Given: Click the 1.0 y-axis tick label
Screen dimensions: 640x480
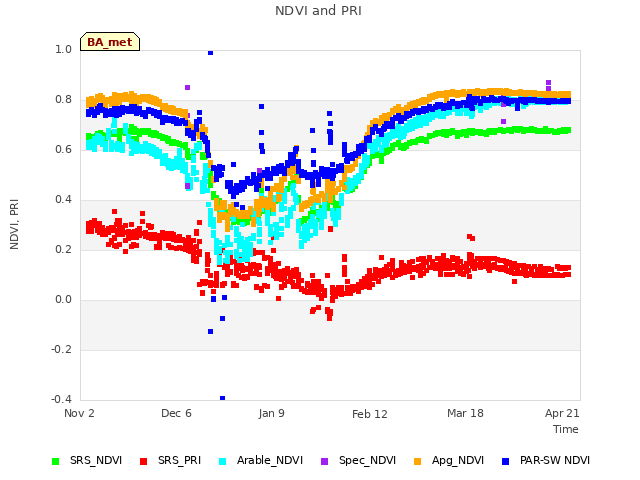Looking at the screenshot, I should click(63, 49).
